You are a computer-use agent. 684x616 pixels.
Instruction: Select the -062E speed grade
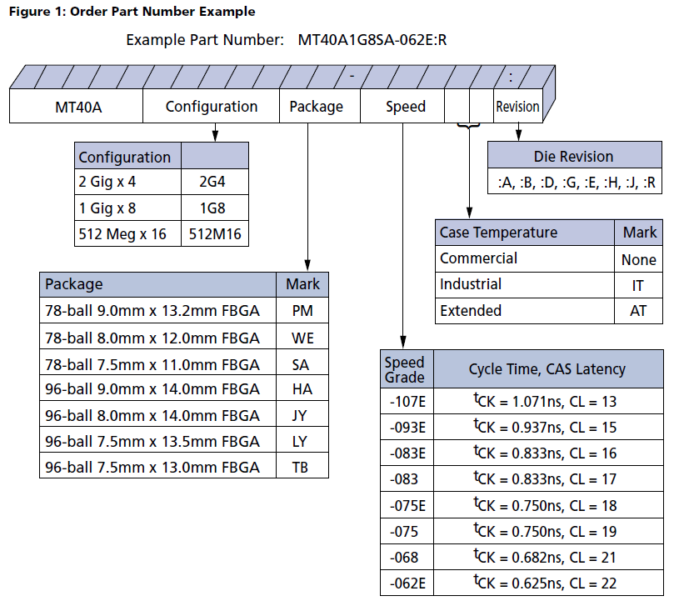[407, 583]
